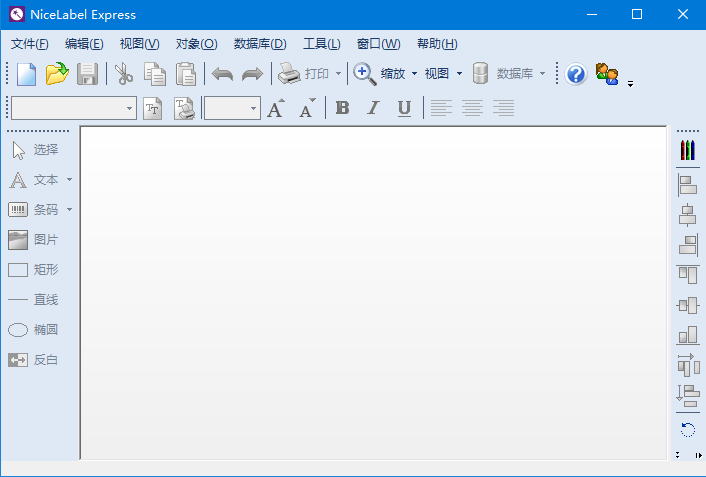Cut selection with the scissors icon

(124, 74)
